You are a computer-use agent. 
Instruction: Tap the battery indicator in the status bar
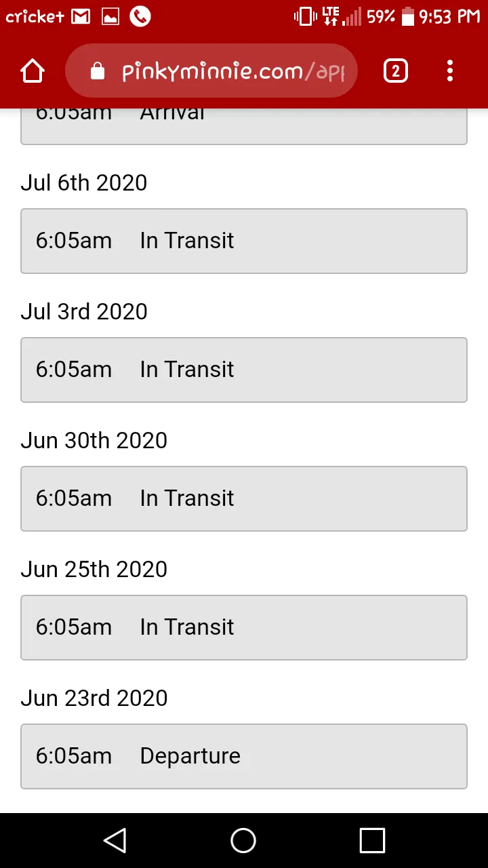[407, 16]
